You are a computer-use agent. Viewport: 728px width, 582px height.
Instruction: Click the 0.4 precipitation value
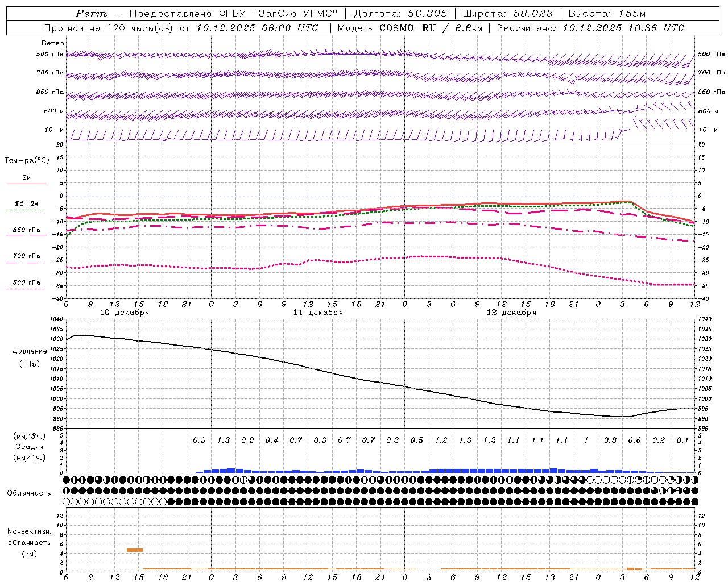[x=272, y=440]
